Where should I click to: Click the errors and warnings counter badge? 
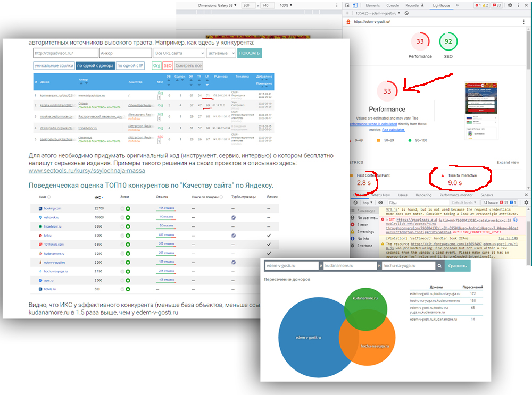pyautogui.click(x=482, y=5)
